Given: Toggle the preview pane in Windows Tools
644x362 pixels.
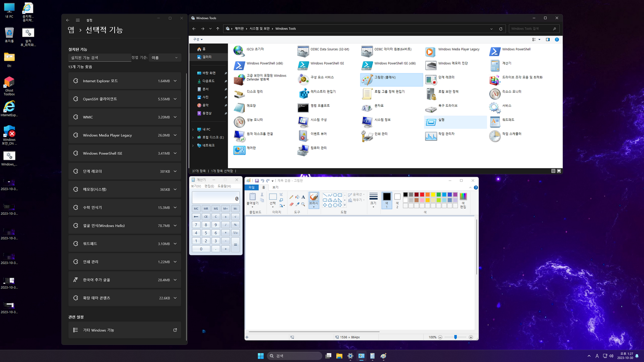Looking at the screenshot, I should (x=548, y=39).
